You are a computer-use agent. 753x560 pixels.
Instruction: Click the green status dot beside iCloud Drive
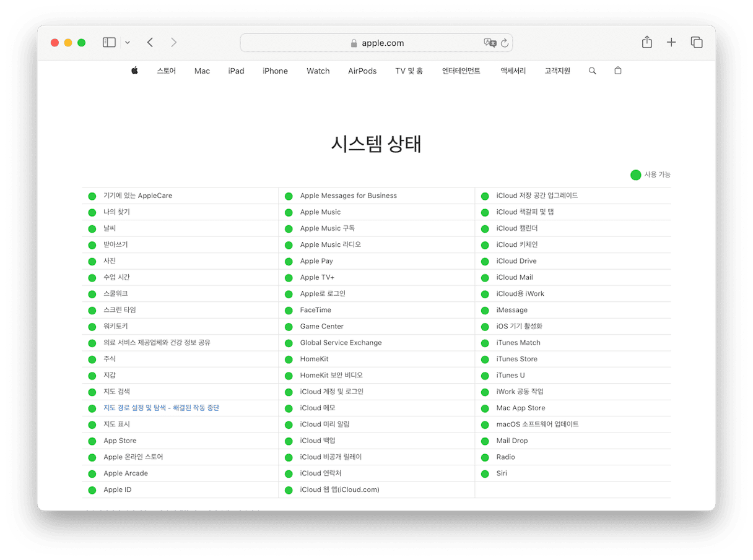point(485,261)
